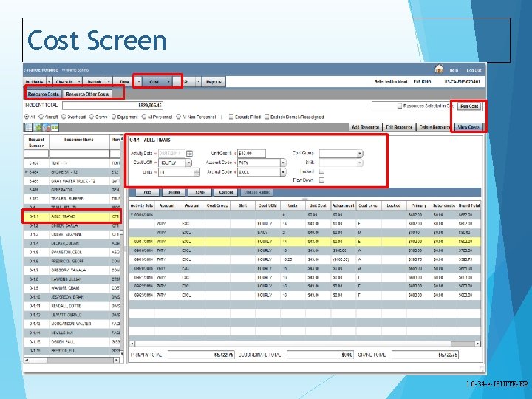Toggle the Flow Down checkbox
Image resolution: width=532 pixels, height=399 pixels.
[321, 180]
